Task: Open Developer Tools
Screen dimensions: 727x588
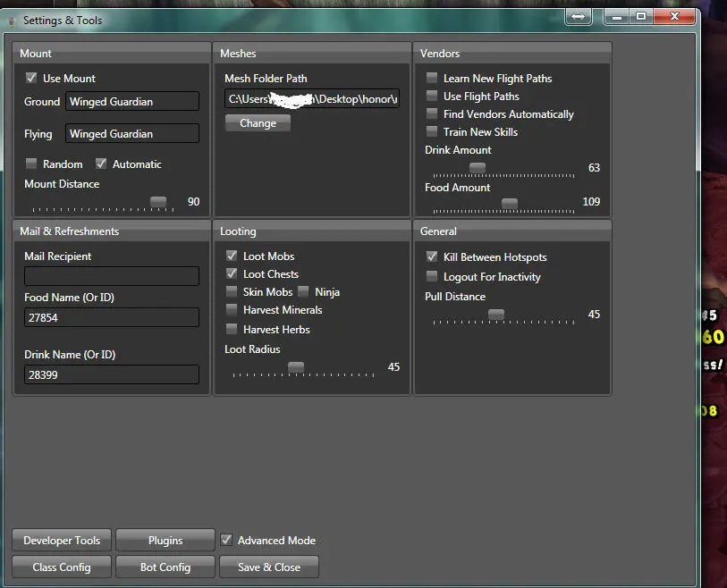Action: 62,541
